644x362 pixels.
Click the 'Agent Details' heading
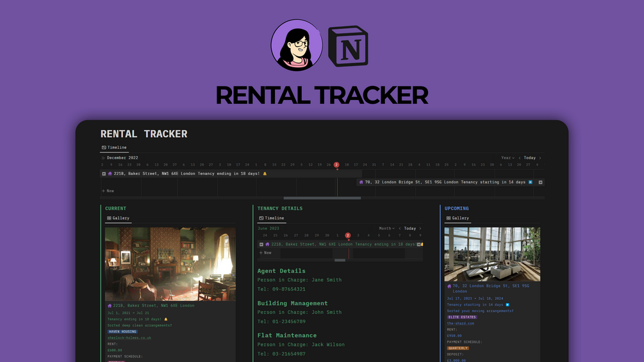point(281,271)
